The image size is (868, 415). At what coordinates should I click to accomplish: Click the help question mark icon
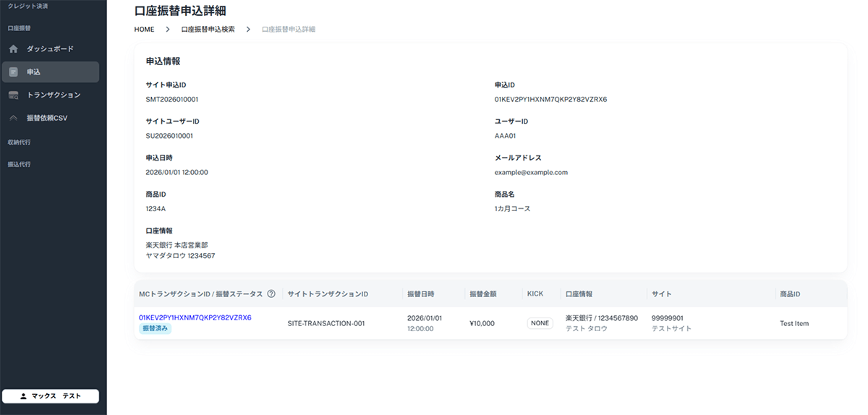click(x=271, y=294)
